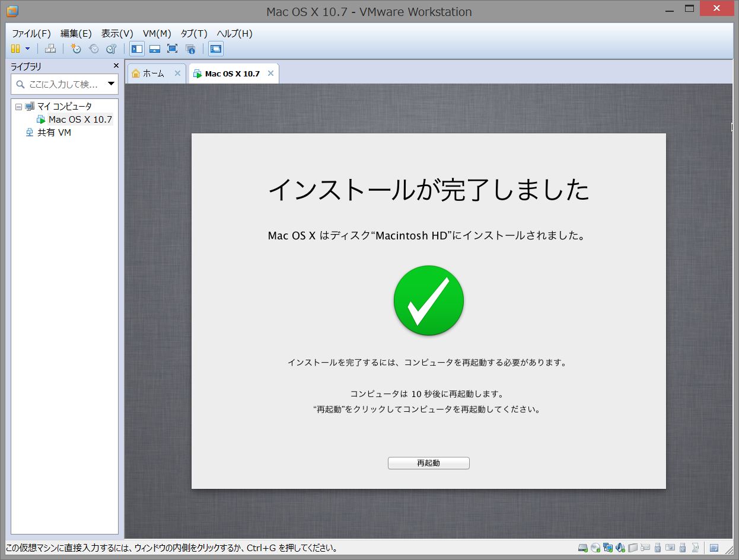The image size is (739, 560).
Task: Open the library search filter dropdown arrow
Action: click(x=111, y=84)
